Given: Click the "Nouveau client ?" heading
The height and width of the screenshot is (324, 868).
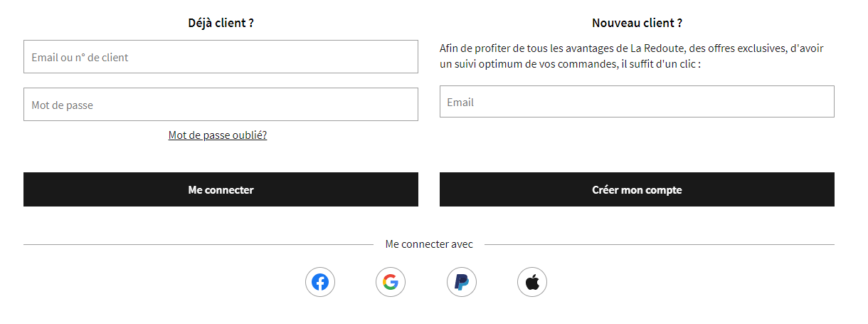Looking at the screenshot, I should [x=637, y=23].
